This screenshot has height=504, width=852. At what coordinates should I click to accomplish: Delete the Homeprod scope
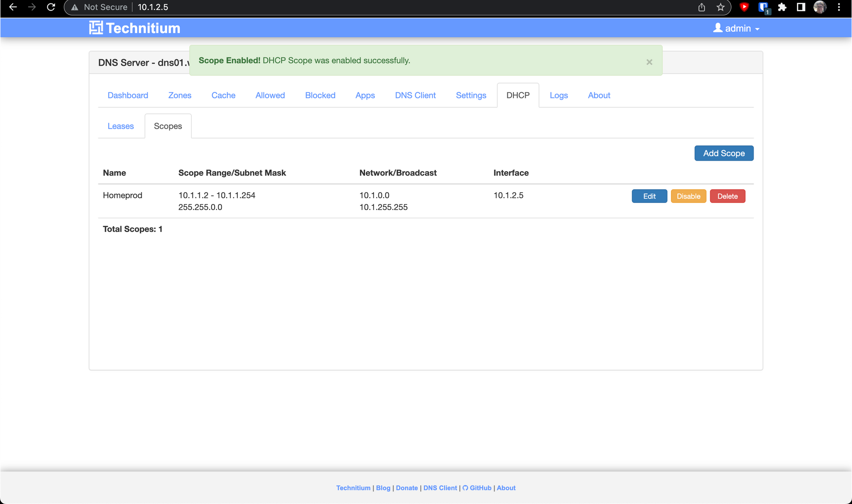(x=727, y=196)
